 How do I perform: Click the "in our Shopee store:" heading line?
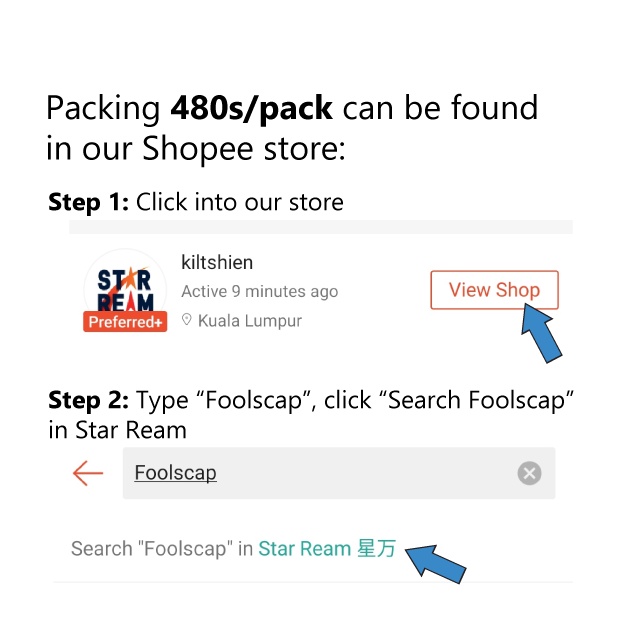point(195,149)
